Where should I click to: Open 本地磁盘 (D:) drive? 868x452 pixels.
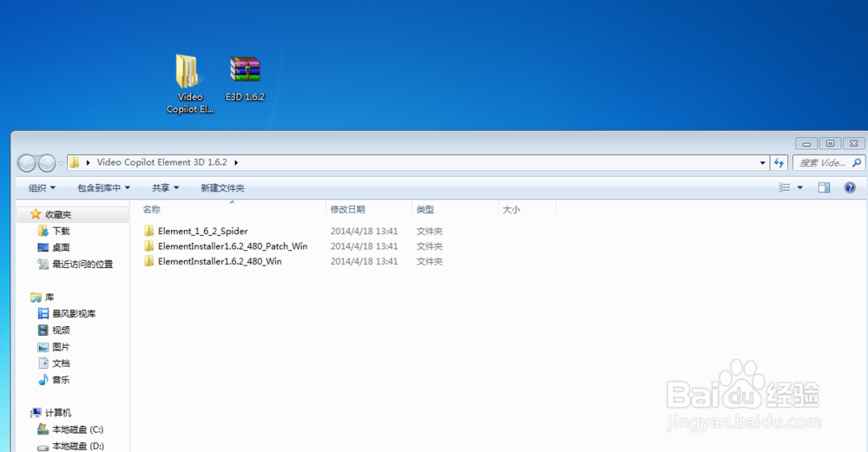coord(77,446)
